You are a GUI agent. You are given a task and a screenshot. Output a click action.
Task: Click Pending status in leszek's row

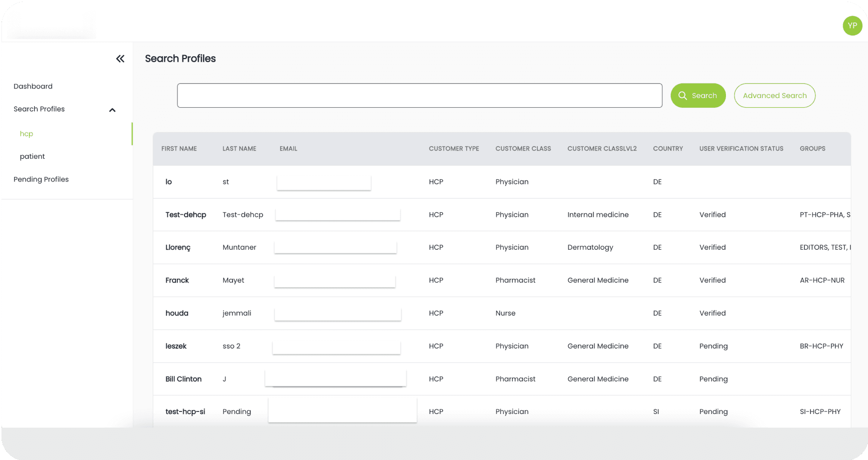[713, 346]
